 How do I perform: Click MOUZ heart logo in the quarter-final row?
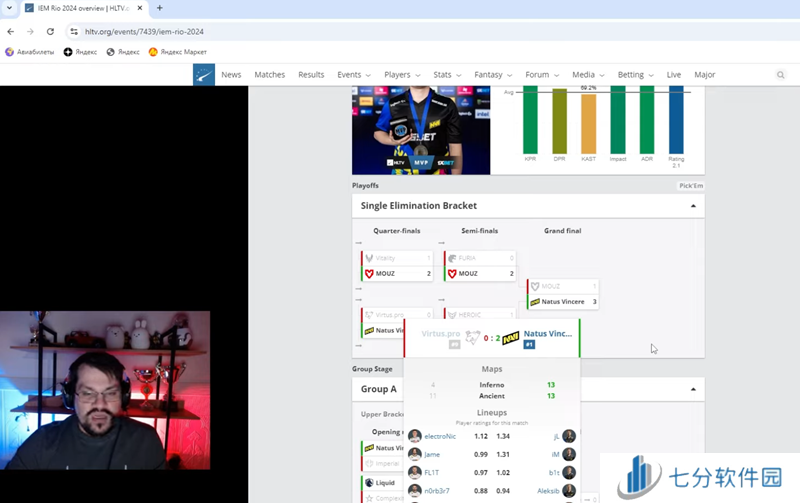coord(369,274)
